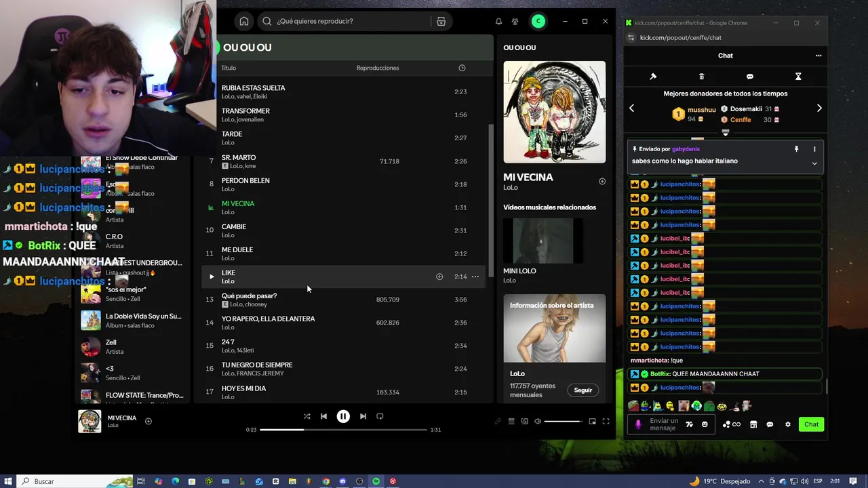The width and height of the screenshot is (868, 488).
Task: Sort tracks by duration clock icon
Action: click(x=462, y=68)
